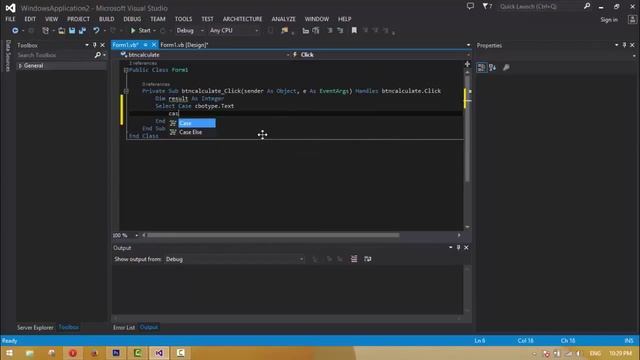
Task: Select the Output tab at bottom
Action: point(149,327)
